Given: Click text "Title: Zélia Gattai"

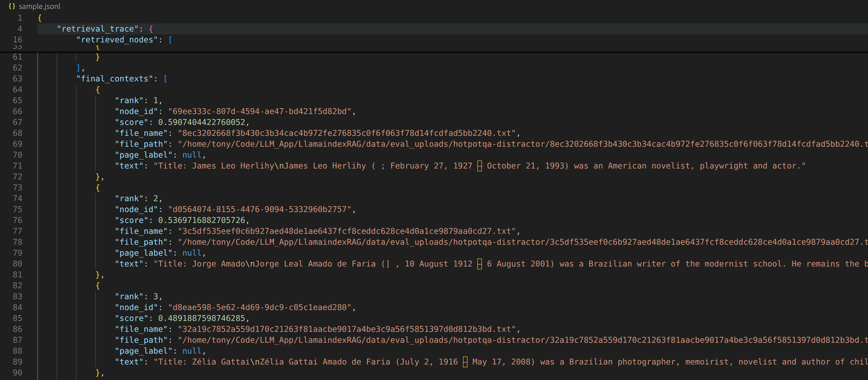Looking at the screenshot, I should (x=204, y=362).
